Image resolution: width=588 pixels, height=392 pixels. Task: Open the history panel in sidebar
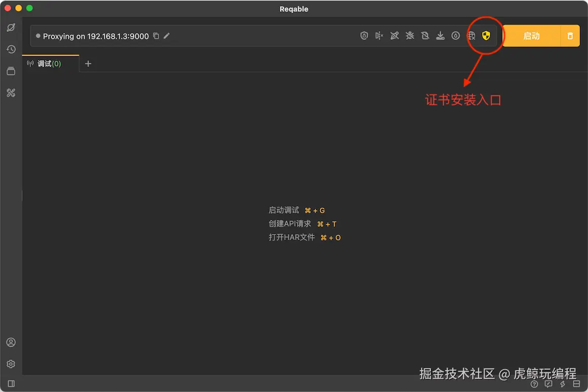pos(11,49)
